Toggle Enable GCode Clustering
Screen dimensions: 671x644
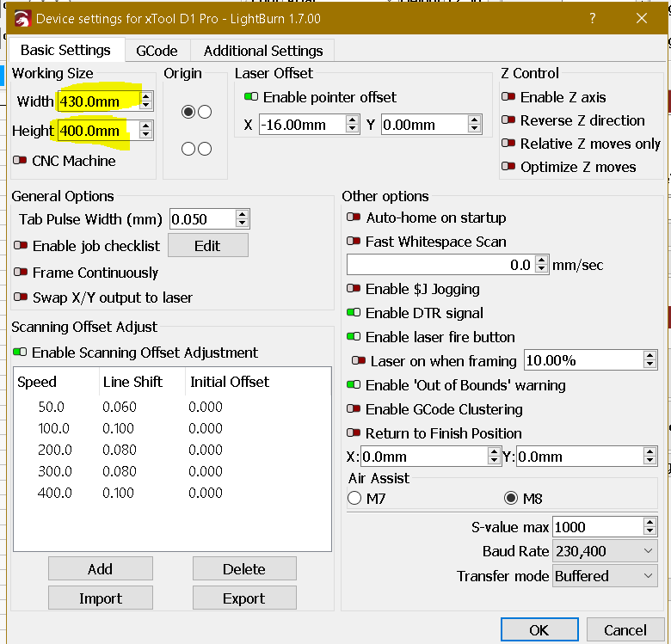click(354, 408)
